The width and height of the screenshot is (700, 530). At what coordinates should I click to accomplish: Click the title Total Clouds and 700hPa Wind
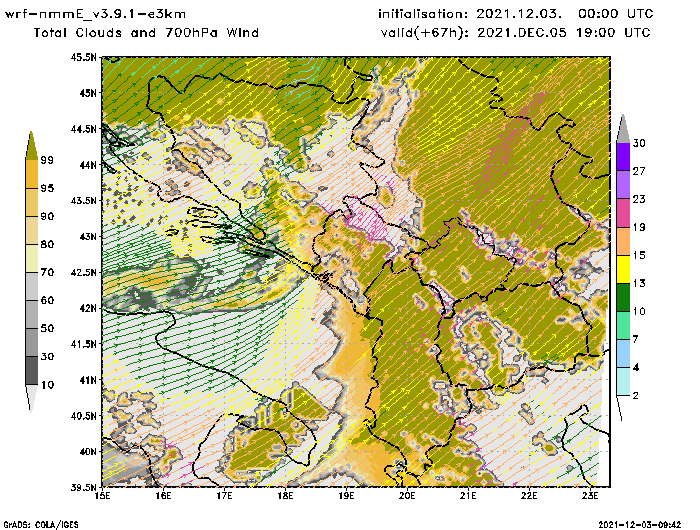(146, 33)
